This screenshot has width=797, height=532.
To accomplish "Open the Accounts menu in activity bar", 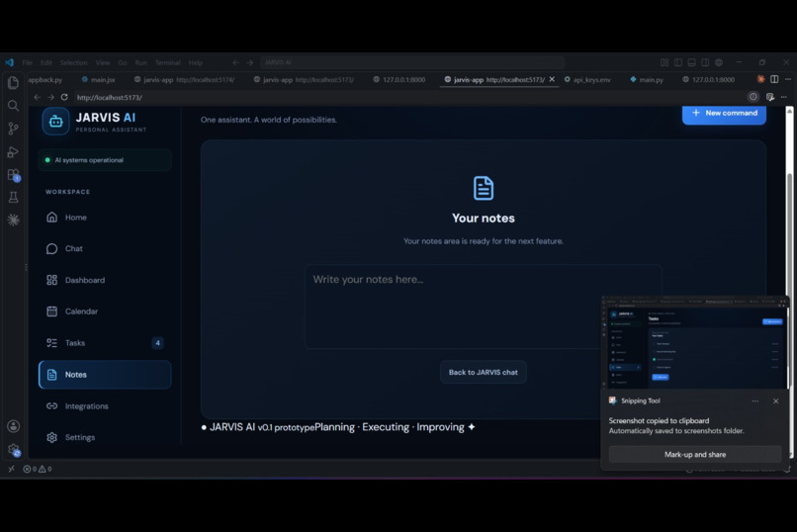I will click(13, 426).
